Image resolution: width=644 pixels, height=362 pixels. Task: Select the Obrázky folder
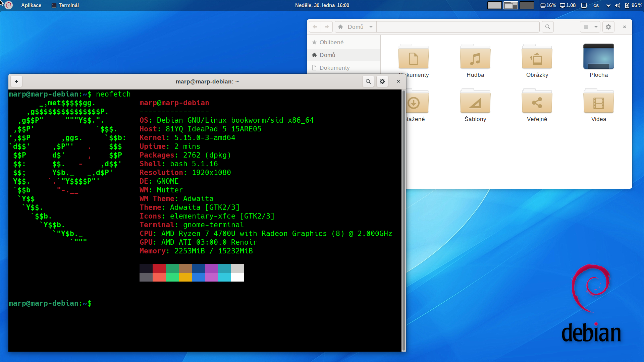click(x=537, y=61)
